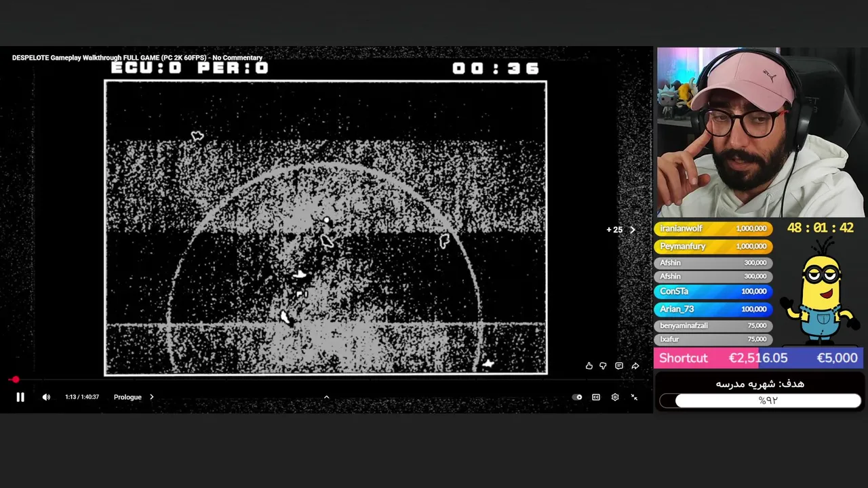Viewport: 868px width, 488px height.
Task: Click Peymanfury donor bar
Action: tap(713, 246)
